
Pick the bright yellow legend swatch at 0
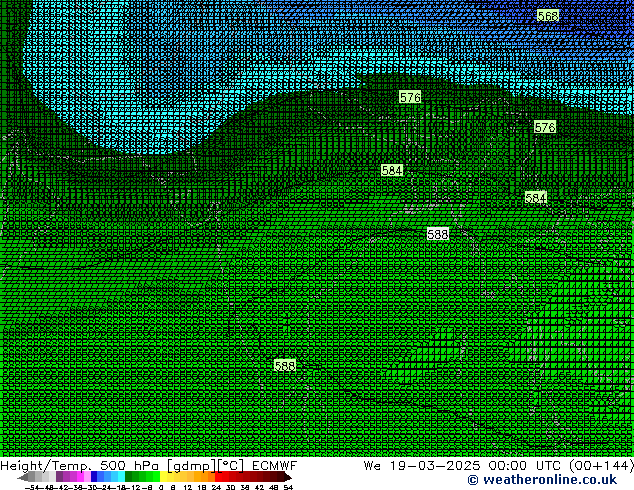tap(163, 476)
